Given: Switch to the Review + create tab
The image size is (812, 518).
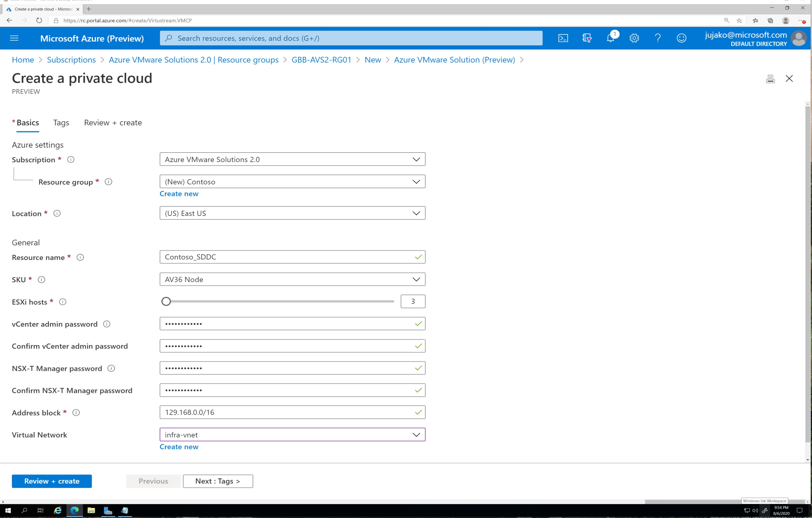Looking at the screenshot, I should (x=113, y=123).
